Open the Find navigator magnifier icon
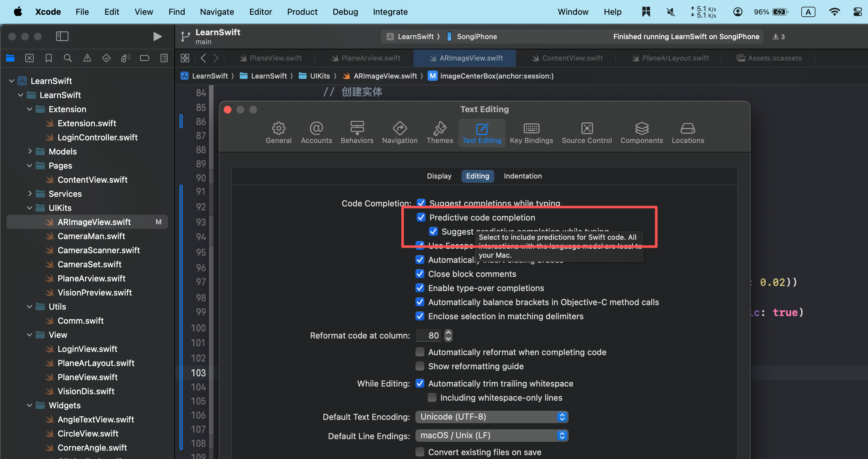 pos(68,58)
